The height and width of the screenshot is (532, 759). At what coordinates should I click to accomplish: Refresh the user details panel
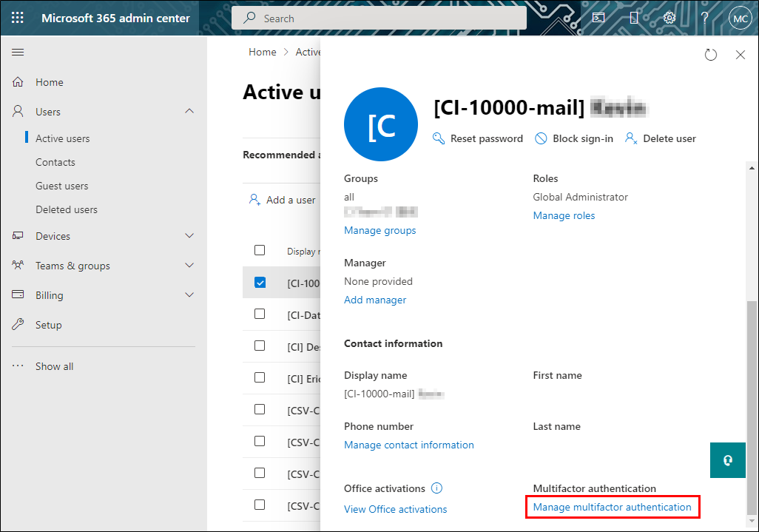[x=711, y=55]
